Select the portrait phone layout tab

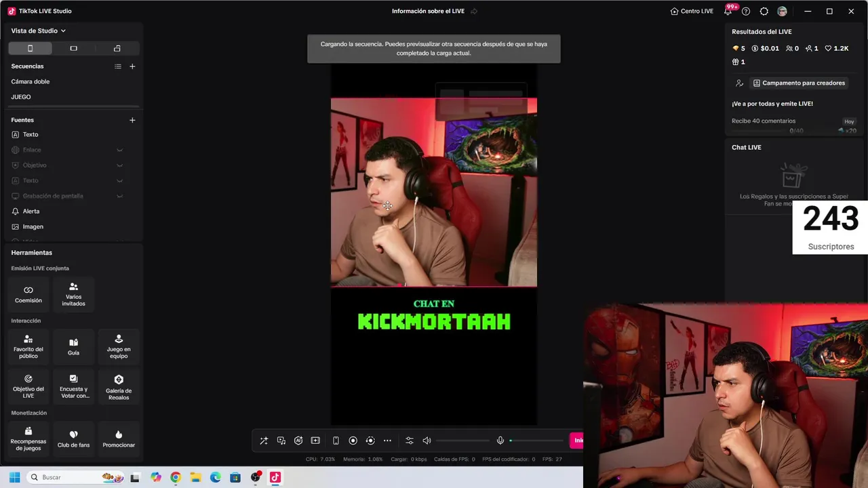click(x=30, y=48)
